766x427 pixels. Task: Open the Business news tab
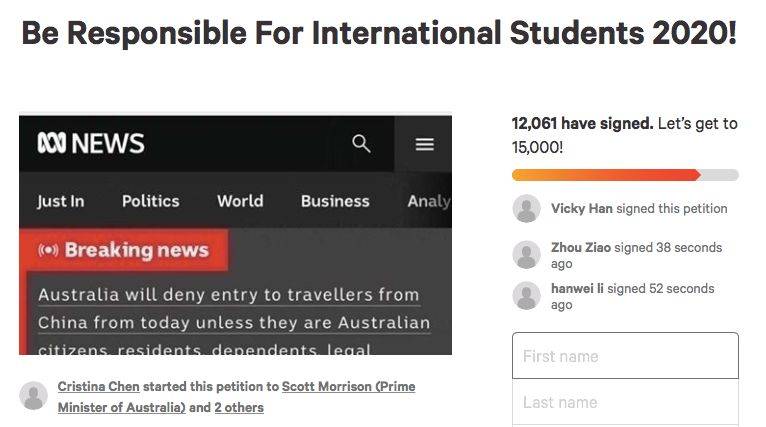click(x=335, y=201)
